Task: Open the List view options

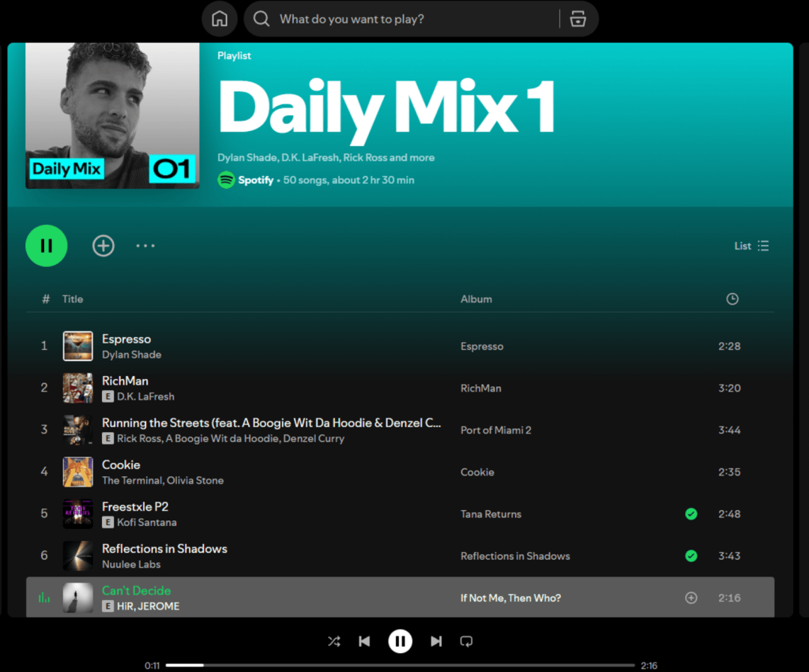Action: [x=751, y=246]
